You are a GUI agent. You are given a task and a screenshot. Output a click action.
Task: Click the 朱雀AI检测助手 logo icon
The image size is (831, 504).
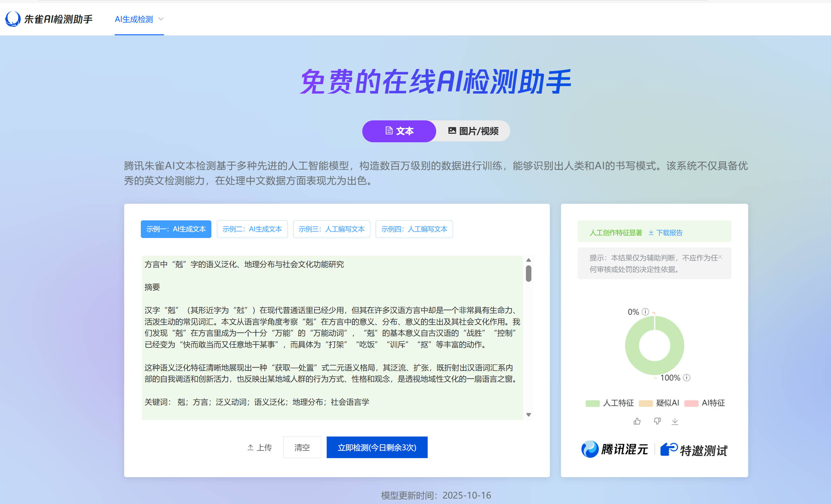(12, 19)
